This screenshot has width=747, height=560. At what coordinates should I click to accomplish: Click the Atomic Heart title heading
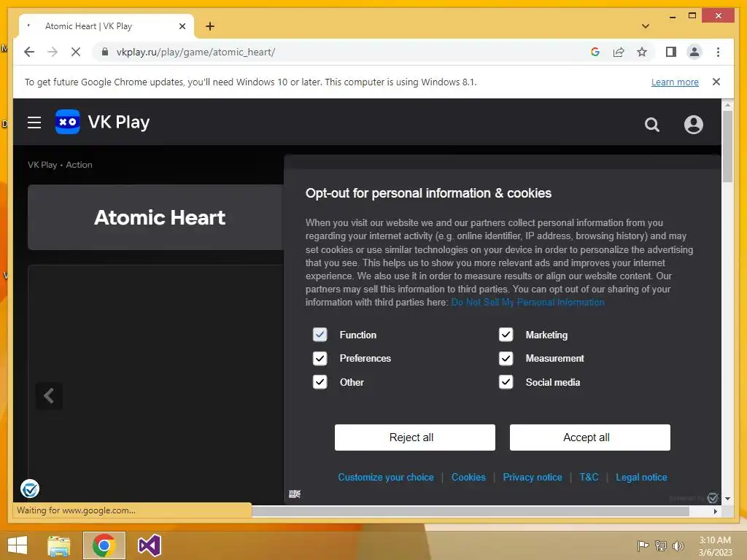(160, 217)
